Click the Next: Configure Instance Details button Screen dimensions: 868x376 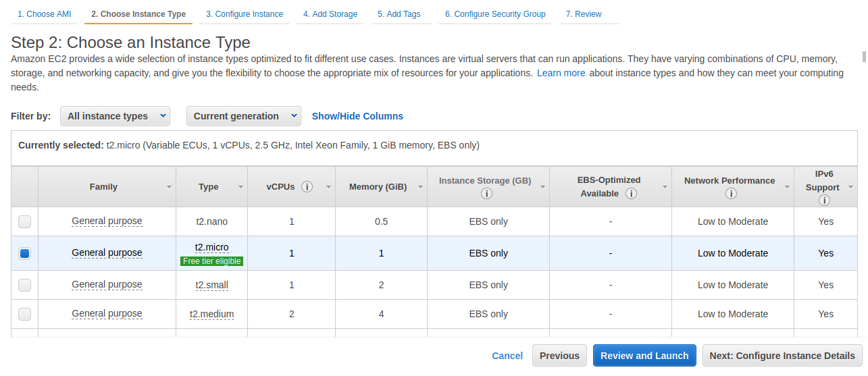coord(782,356)
